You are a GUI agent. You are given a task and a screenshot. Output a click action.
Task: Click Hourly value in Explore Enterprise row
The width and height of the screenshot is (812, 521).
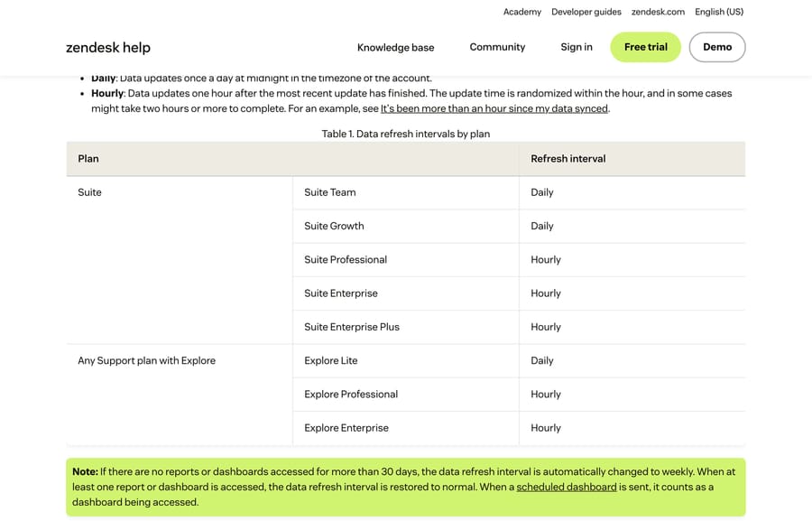coord(546,428)
